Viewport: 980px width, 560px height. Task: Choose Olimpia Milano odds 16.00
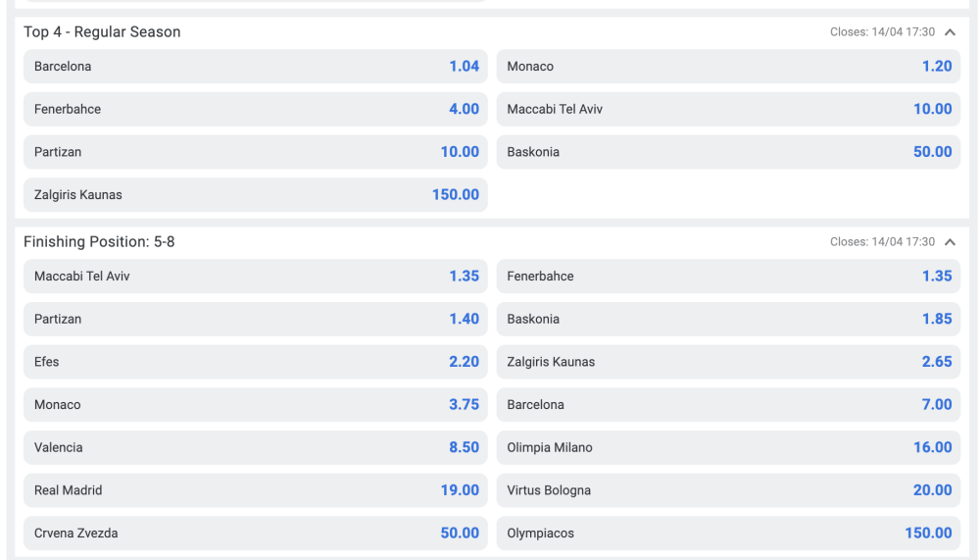click(728, 448)
